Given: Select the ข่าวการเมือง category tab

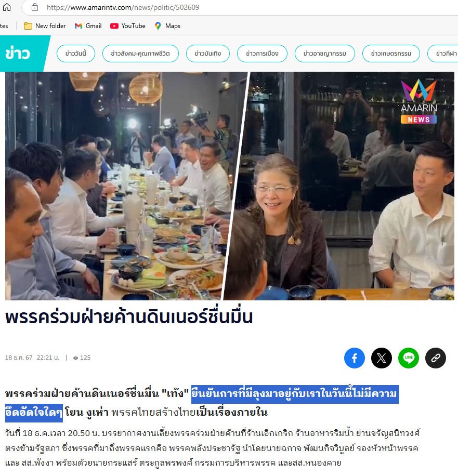Looking at the screenshot, I should click(x=262, y=54).
